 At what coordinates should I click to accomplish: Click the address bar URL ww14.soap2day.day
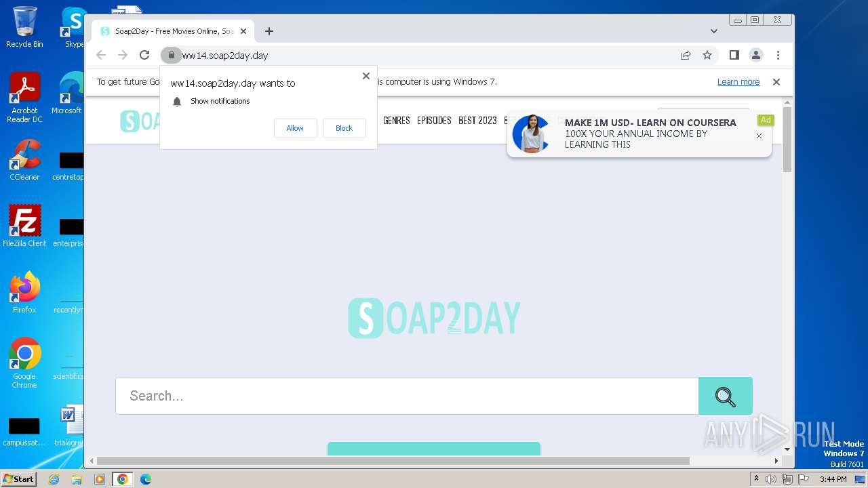tap(224, 56)
